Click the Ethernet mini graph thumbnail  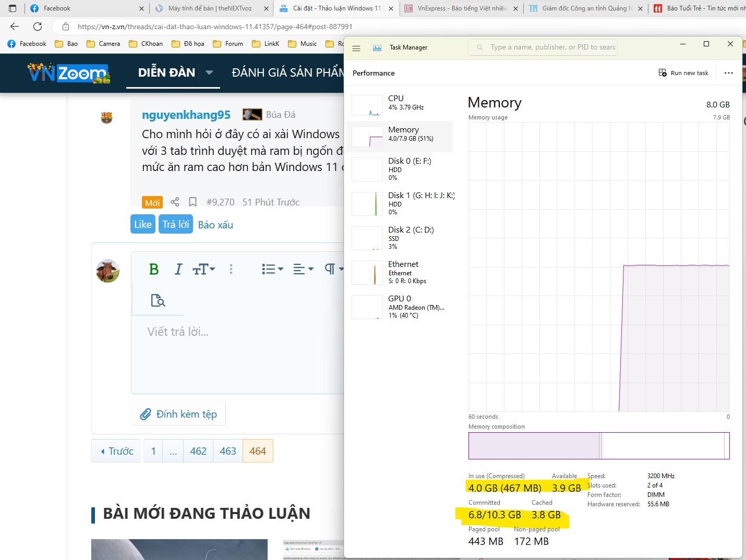[x=367, y=273]
